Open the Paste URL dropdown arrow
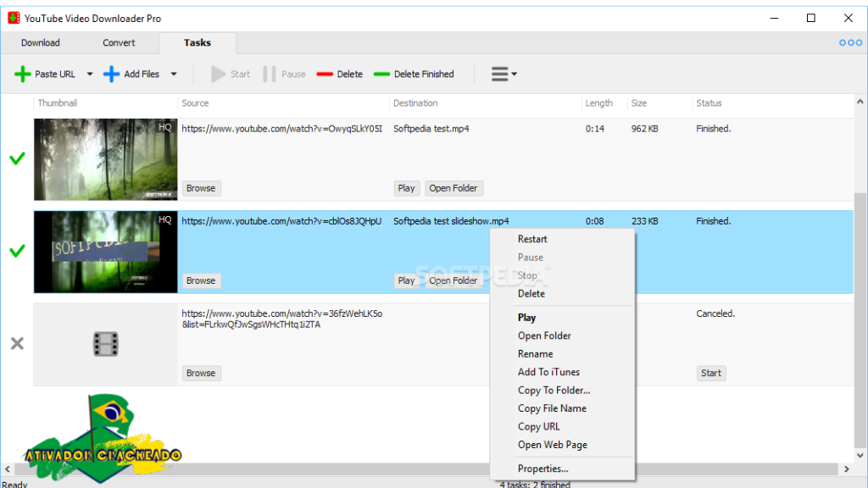 (90, 75)
